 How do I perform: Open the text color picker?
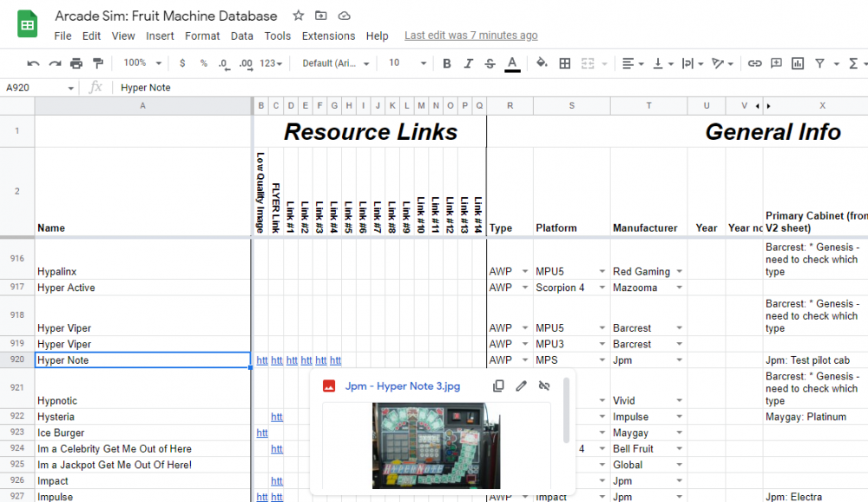point(513,63)
